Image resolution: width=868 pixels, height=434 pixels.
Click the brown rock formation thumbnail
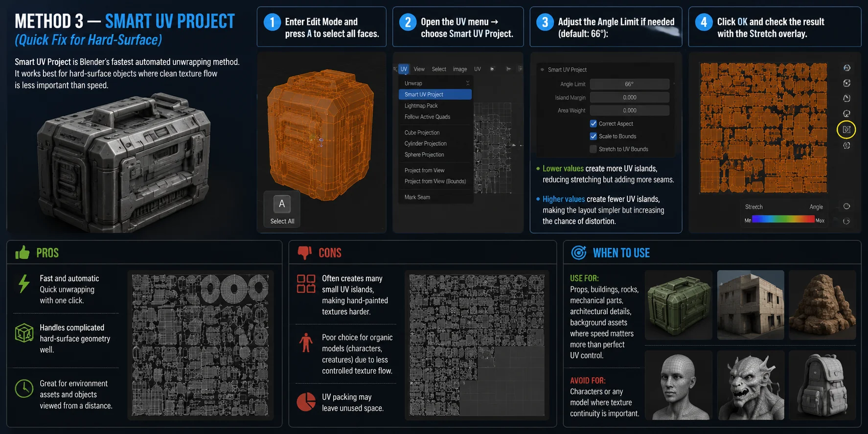coord(822,305)
